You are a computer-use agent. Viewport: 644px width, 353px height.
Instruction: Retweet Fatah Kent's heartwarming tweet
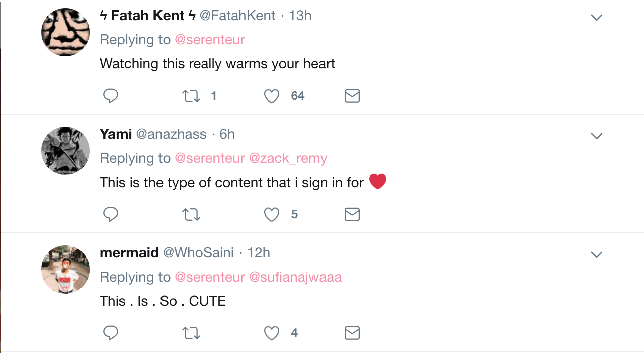pyautogui.click(x=191, y=96)
